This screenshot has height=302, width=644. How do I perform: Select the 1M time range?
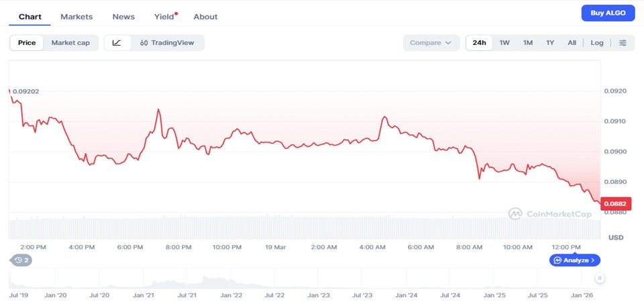(528, 43)
